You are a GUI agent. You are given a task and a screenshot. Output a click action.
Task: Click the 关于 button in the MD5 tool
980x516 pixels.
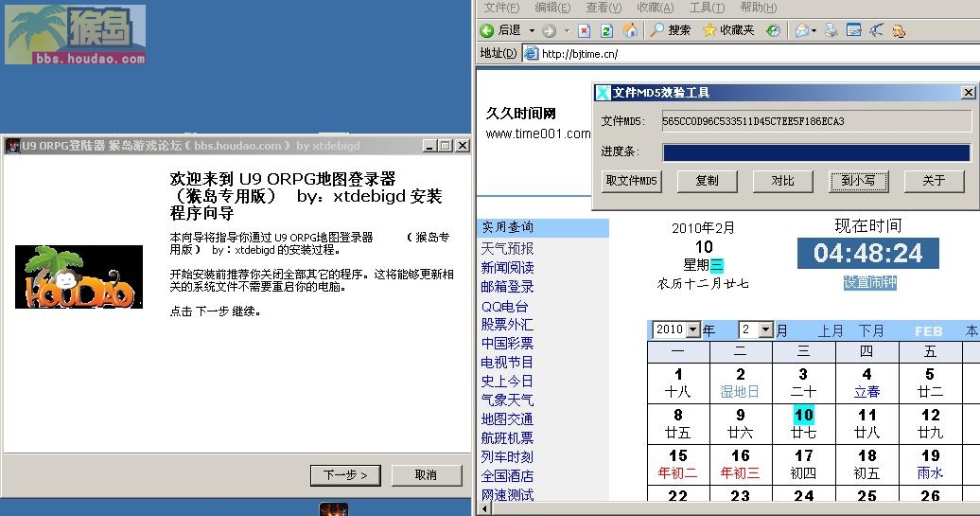(934, 181)
